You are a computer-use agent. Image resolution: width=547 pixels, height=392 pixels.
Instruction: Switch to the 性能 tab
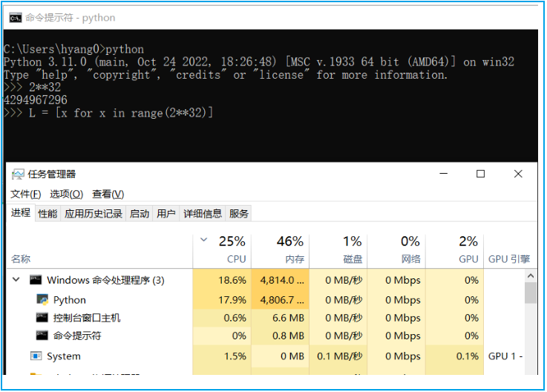pos(48,214)
